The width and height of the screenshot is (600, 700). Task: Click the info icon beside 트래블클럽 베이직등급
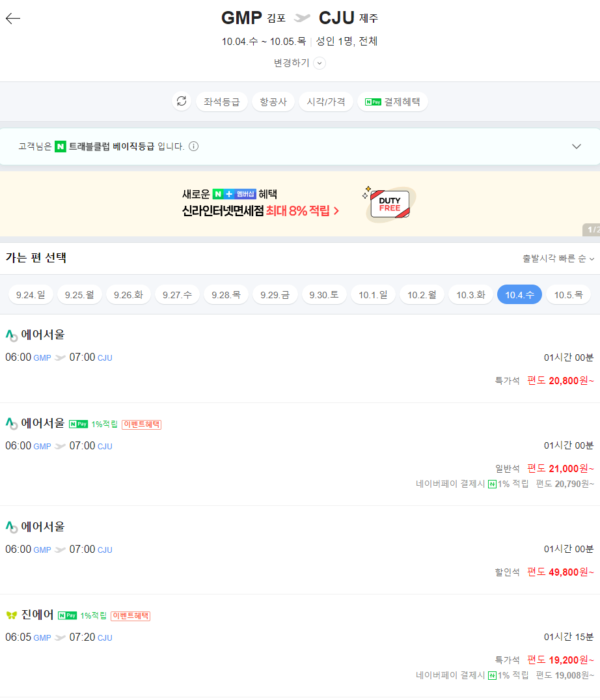pyautogui.click(x=194, y=147)
